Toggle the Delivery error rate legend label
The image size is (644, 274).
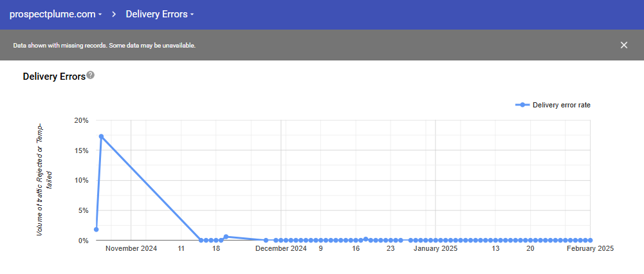click(x=561, y=105)
